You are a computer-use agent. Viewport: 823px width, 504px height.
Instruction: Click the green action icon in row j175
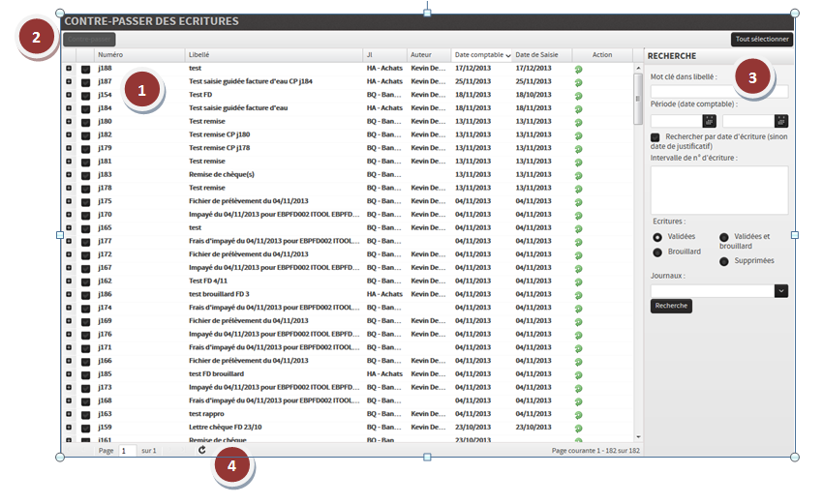(x=578, y=202)
